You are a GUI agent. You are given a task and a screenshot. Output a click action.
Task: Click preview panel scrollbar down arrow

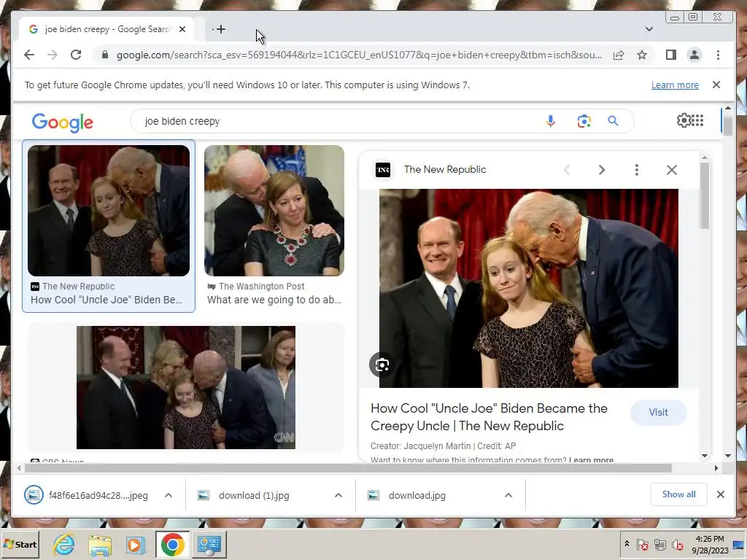705,456
